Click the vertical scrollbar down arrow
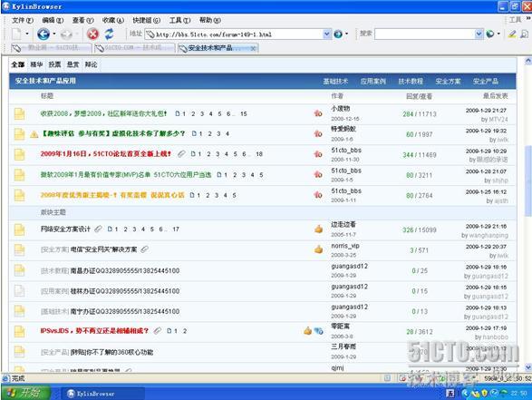Viewport: 532px width, 400px height. pyautogui.click(x=528, y=367)
